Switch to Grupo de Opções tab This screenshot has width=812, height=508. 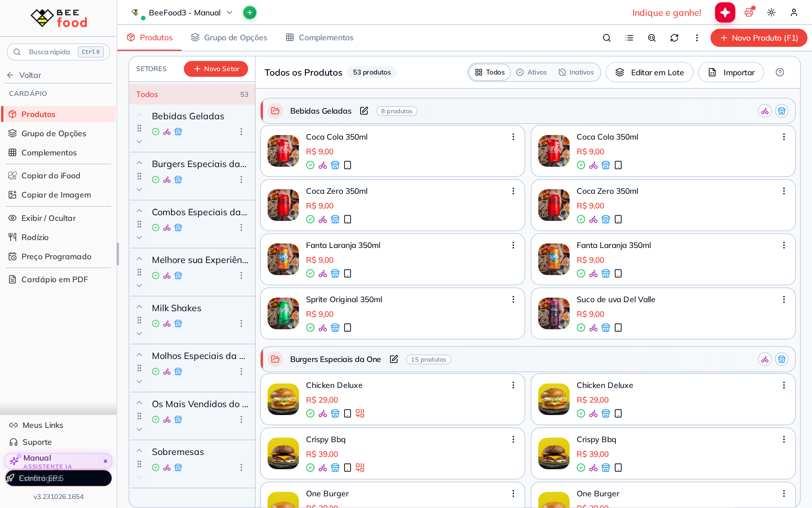pyautogui.click(x=229, y=38)
